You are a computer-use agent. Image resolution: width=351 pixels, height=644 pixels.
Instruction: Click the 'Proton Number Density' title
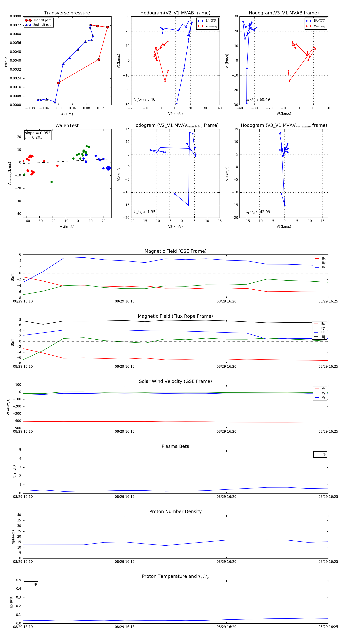[175, 511]
